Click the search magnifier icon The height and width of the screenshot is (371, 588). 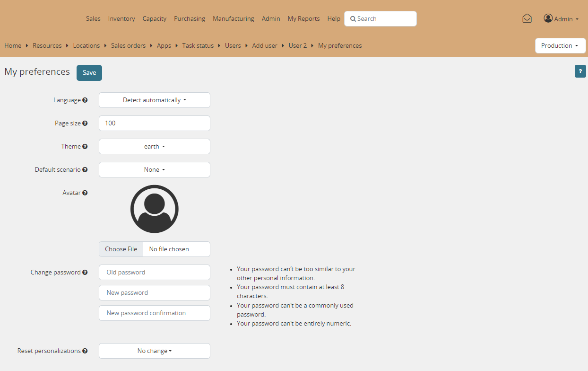(x=353, y=18)
